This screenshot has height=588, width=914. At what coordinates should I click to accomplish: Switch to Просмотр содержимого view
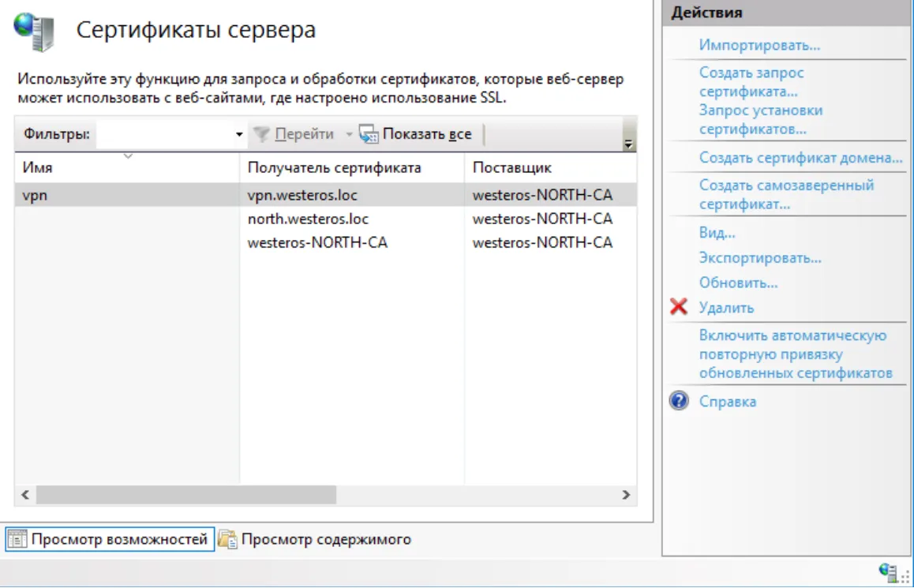tap(316, 539)
